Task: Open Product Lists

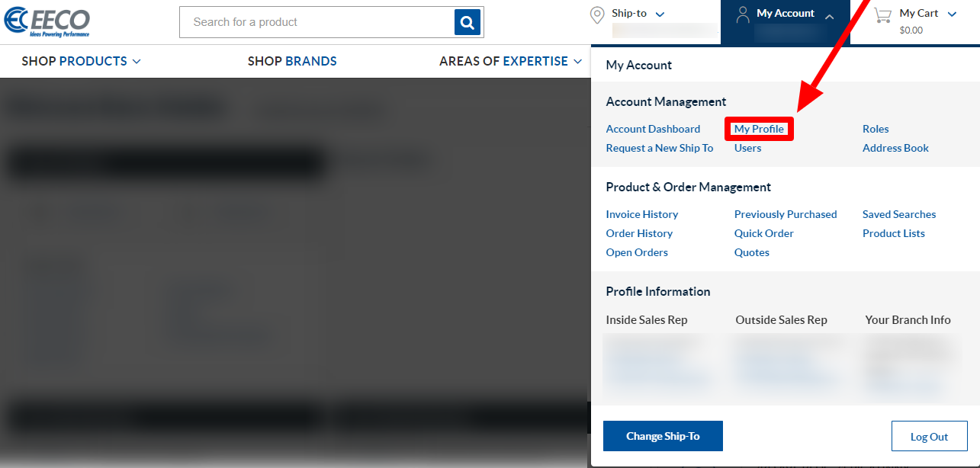Action: click(894, 233)
